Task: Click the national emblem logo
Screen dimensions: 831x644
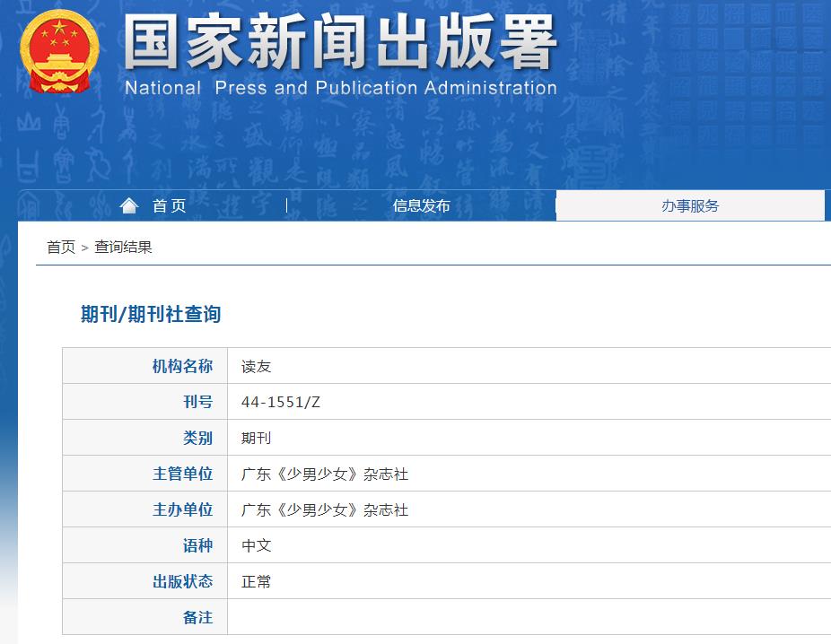Action: click(59, 50)
